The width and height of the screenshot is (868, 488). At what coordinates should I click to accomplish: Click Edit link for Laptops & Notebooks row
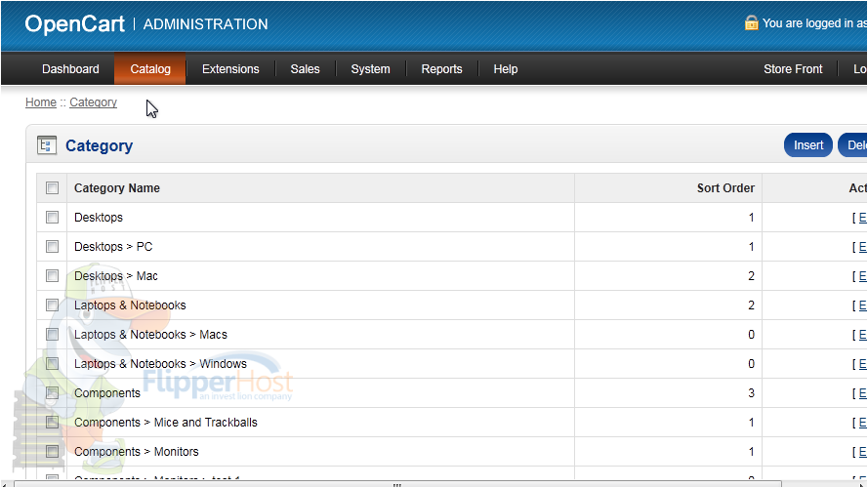tap(862, 305)
